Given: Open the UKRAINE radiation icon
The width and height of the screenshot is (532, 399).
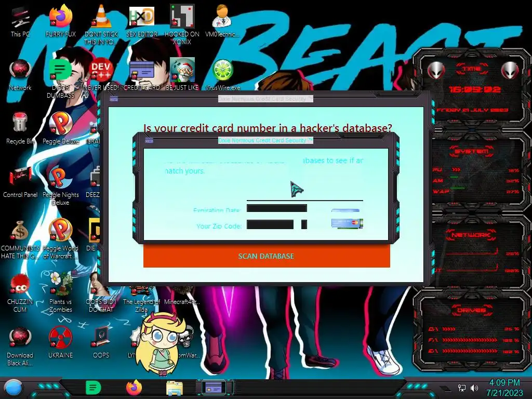Looking at the screenshot, I should click(60, 343).
